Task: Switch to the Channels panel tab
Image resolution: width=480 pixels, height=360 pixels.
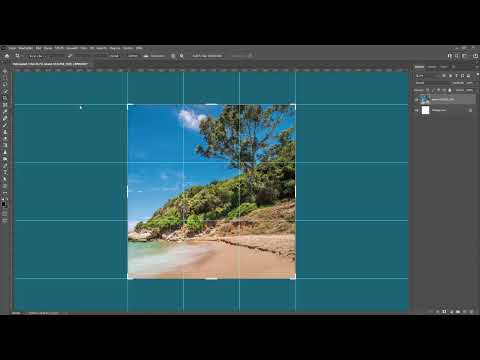Action: (x=432, y=67)
